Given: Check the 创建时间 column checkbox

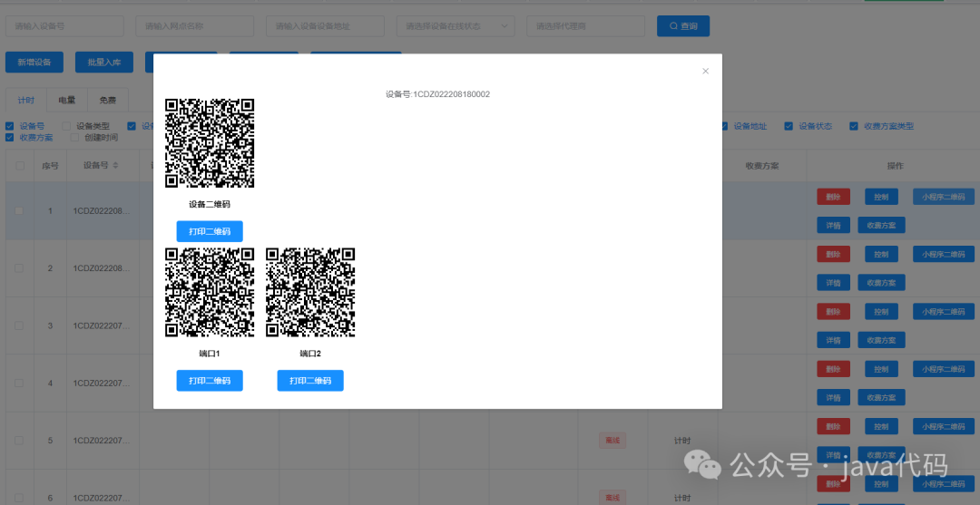Looking at the screenshot, I should pyautogui.click(x=75, y=137).
